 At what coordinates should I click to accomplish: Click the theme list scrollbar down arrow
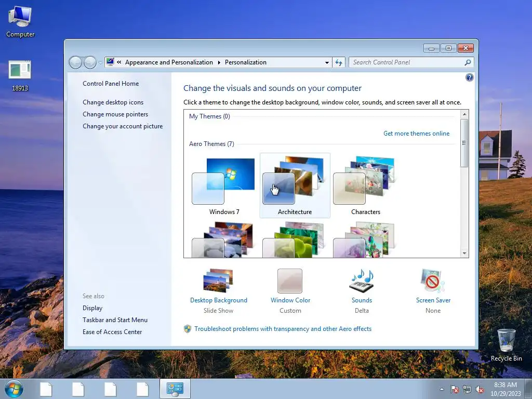coord(464,253)
